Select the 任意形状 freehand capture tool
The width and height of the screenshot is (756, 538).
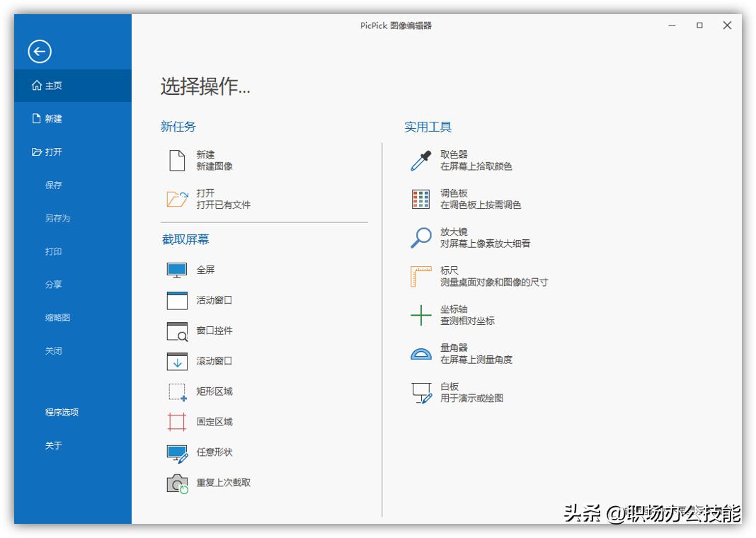(x=214, y=452)
